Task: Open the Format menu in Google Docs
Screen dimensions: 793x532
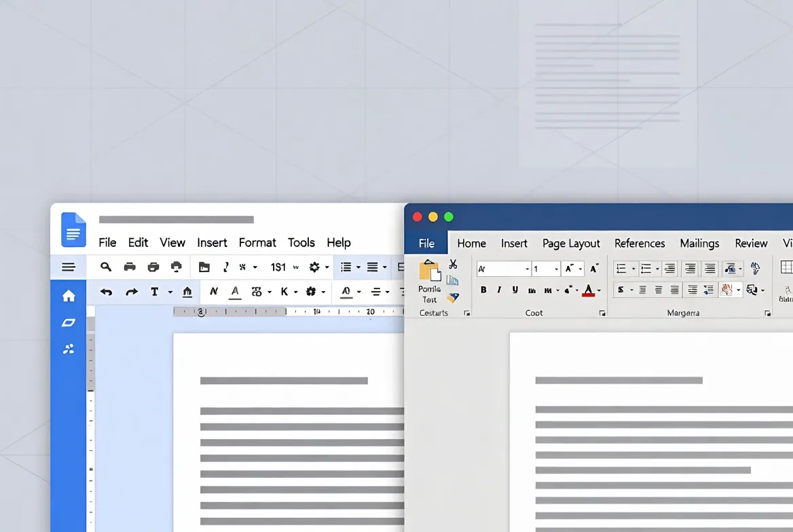Action: (x=257, y=242)
